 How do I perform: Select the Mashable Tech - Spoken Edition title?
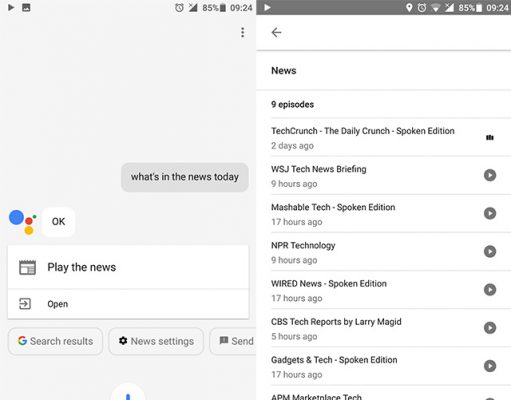[x=333, y=207]
